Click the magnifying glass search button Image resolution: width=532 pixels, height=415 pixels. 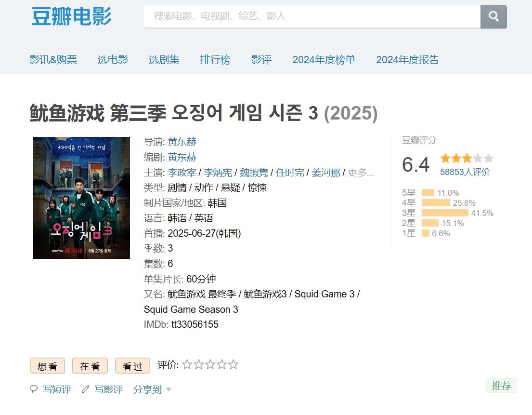pyautogui.click(x=493, y=17)
